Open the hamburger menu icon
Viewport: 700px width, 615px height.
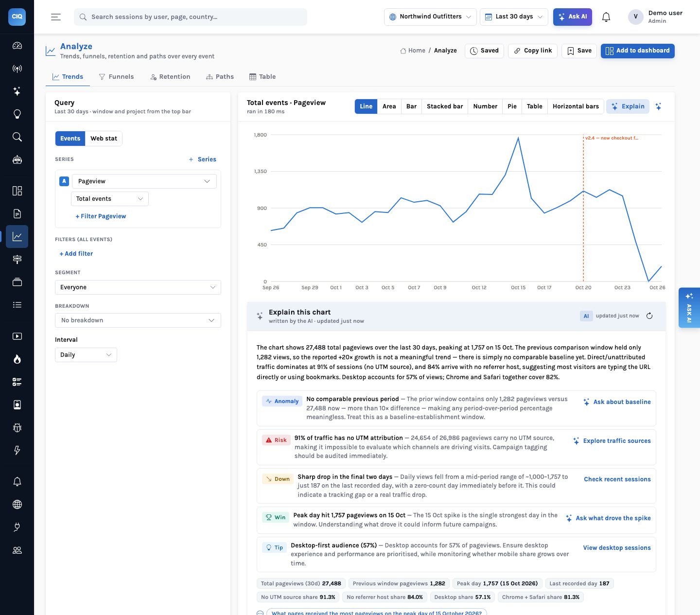point(56,17)
